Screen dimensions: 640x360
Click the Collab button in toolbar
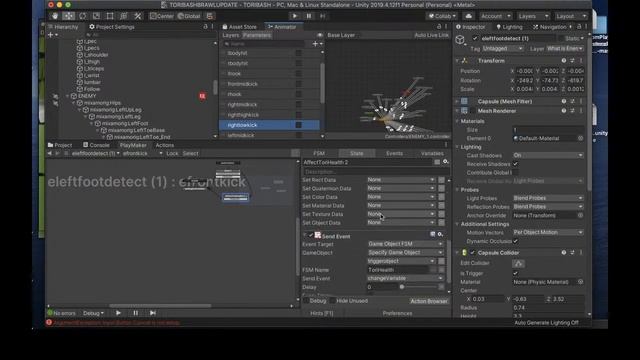tap(442, 16)
